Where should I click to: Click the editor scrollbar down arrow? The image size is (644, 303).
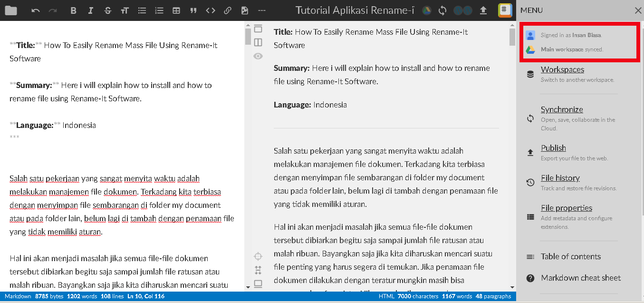[248, 287]
